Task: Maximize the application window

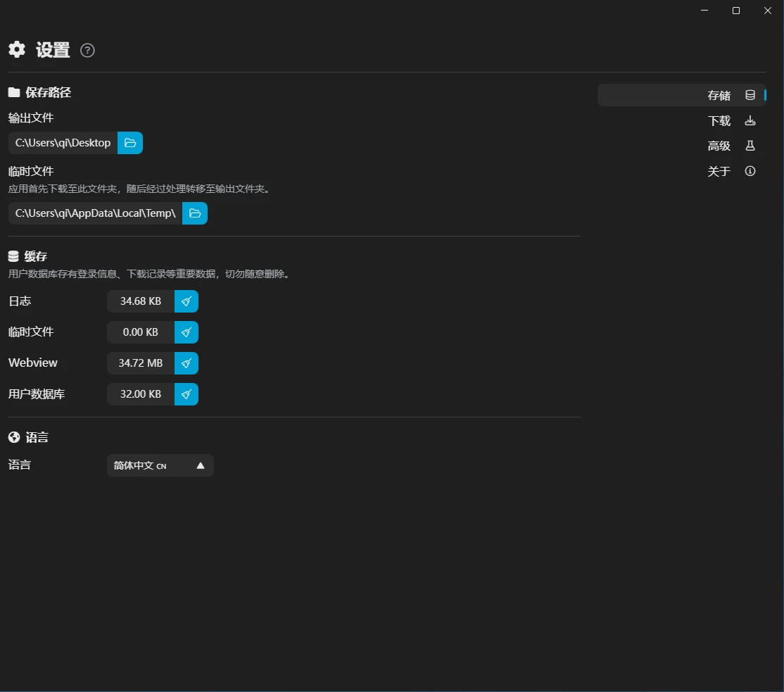Action: click(736, 11)
